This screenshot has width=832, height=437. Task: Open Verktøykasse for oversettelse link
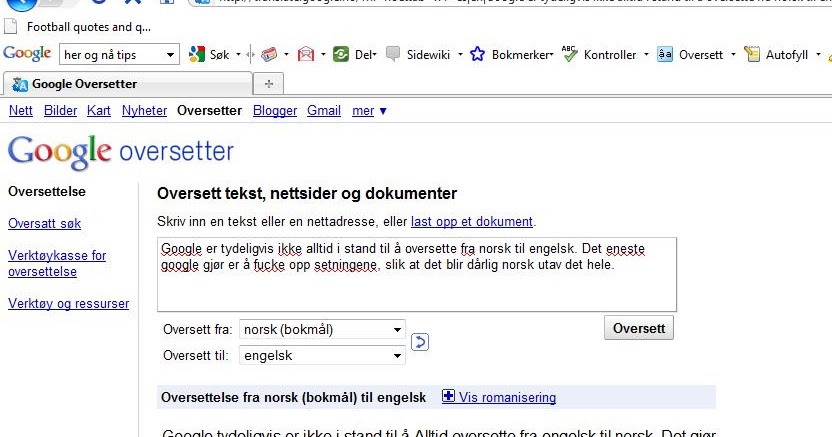(x=57, y=263)
